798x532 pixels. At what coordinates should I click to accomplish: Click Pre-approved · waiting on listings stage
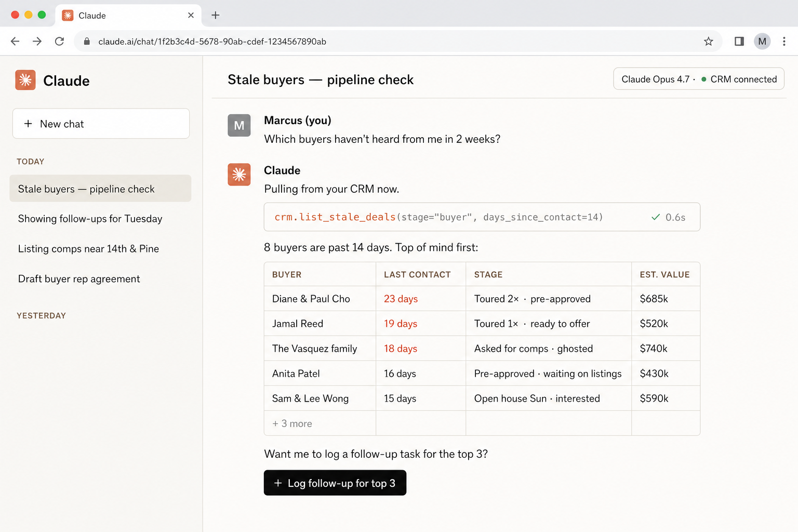pyautogui.click(x=548, y=374)
